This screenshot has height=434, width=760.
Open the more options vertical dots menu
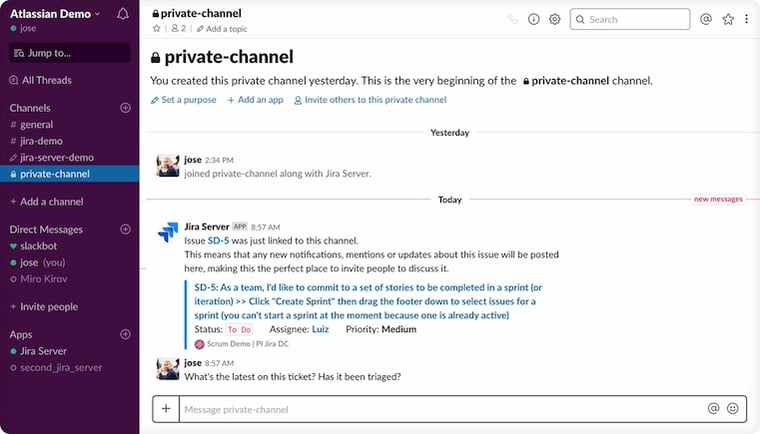tap(746, 19)
